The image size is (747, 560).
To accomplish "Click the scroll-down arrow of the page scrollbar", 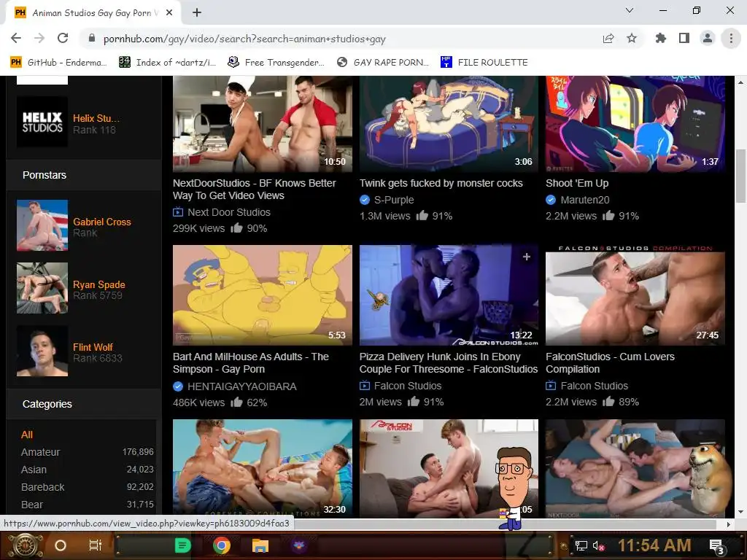I will click(x=741, y=513).
